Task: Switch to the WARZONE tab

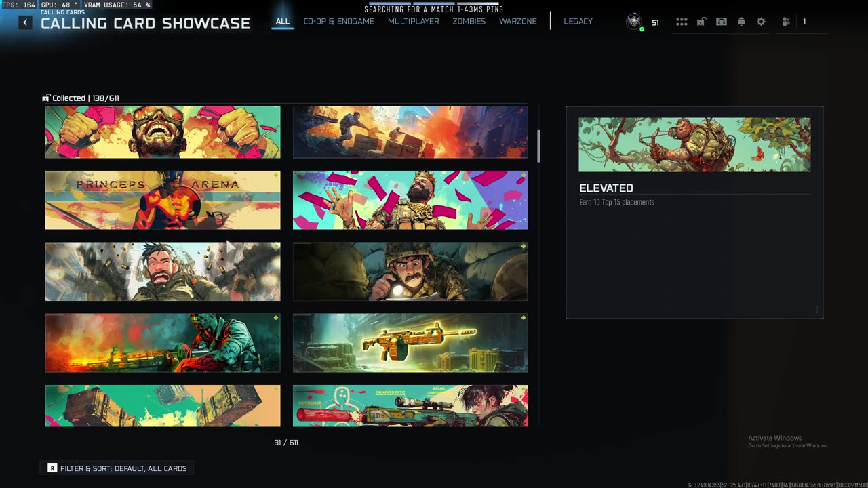Action: click(518, 22)
